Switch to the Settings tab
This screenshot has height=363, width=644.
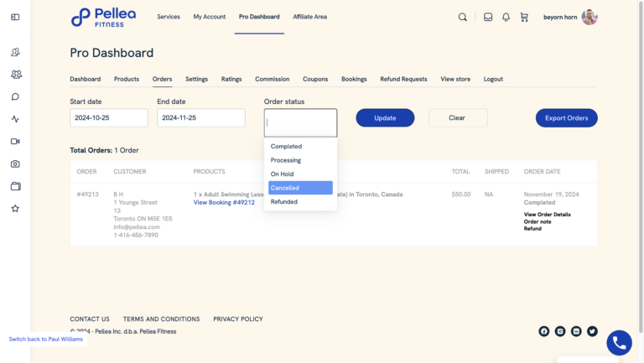(x=196, y=80)
